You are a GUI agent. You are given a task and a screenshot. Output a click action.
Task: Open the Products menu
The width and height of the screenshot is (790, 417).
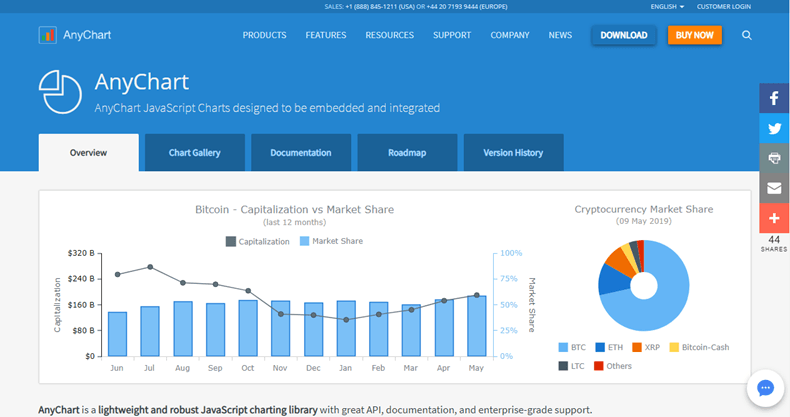tap(265, 35)
